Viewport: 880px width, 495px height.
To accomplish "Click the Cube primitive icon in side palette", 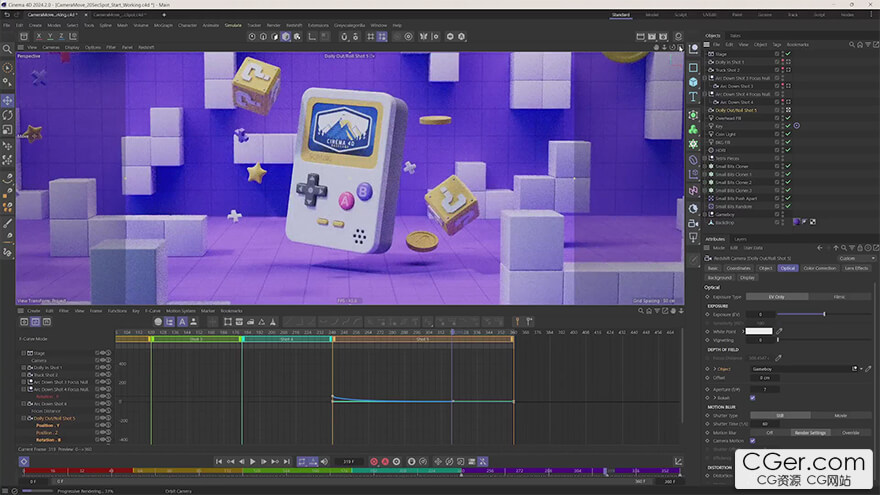I will (x=693, y=82).
